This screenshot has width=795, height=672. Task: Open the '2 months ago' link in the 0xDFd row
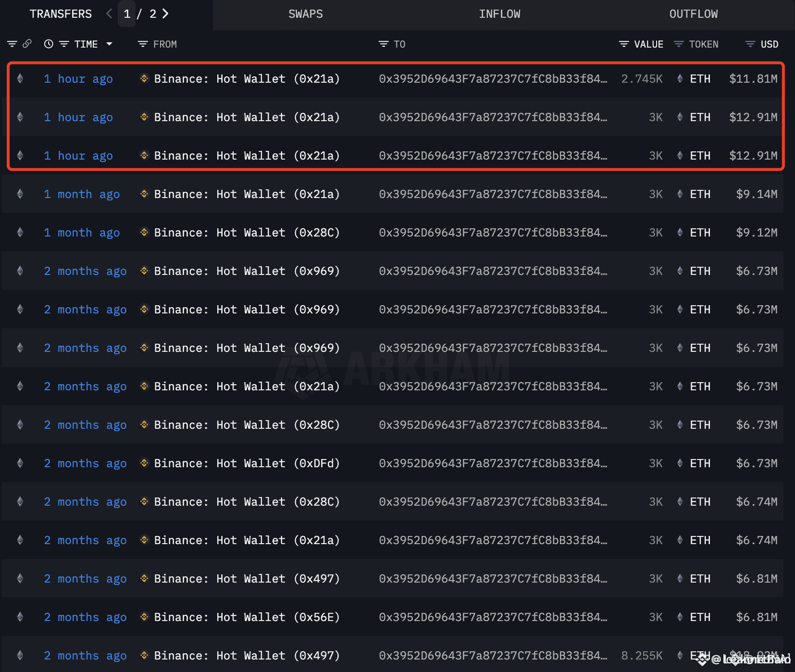85,463
